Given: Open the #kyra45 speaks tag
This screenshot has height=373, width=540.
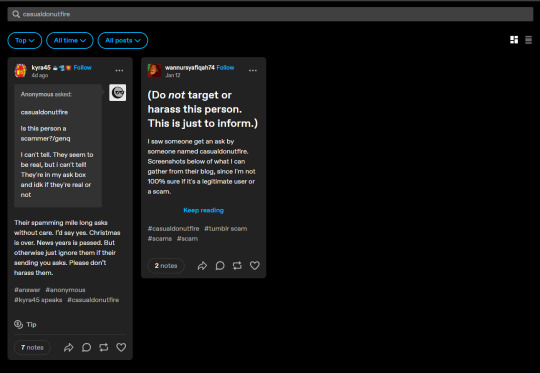Looking at the screenshot, I should click(x=38, y=300).
